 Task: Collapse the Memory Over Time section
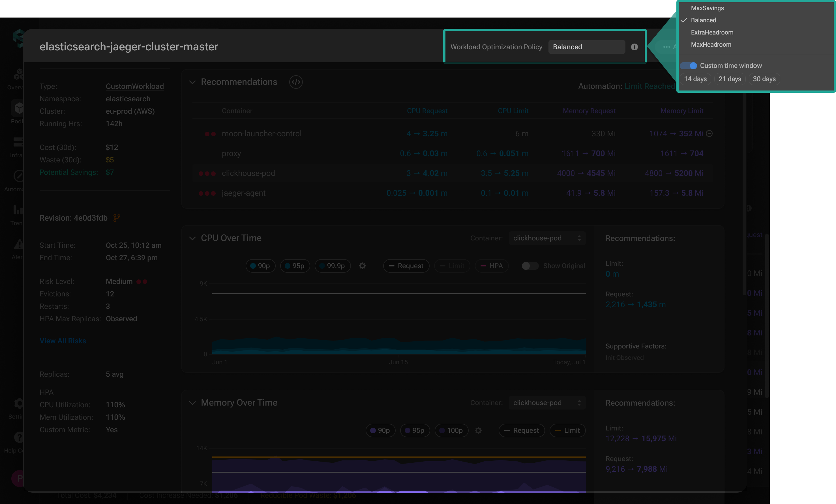tap(192, 402)
